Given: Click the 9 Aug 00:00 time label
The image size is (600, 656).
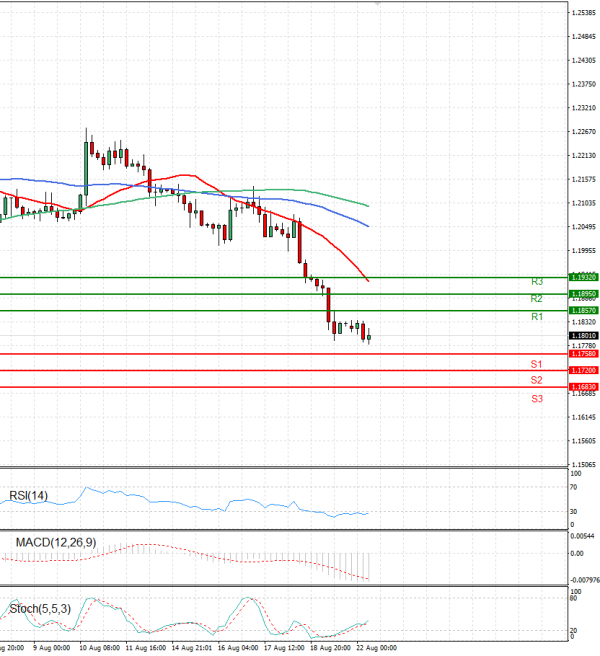Looking at the screenshot, I should [52, 648].
